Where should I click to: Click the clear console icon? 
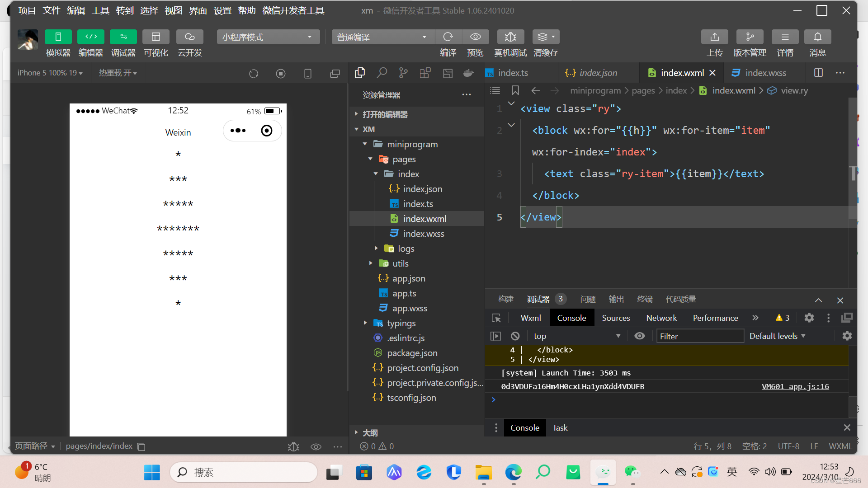515,336
